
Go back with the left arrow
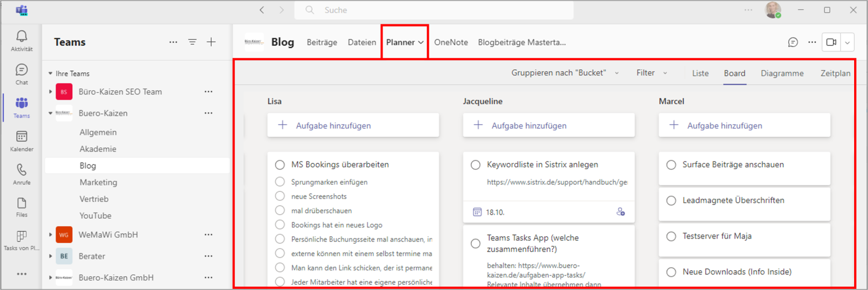pos(262,10)
